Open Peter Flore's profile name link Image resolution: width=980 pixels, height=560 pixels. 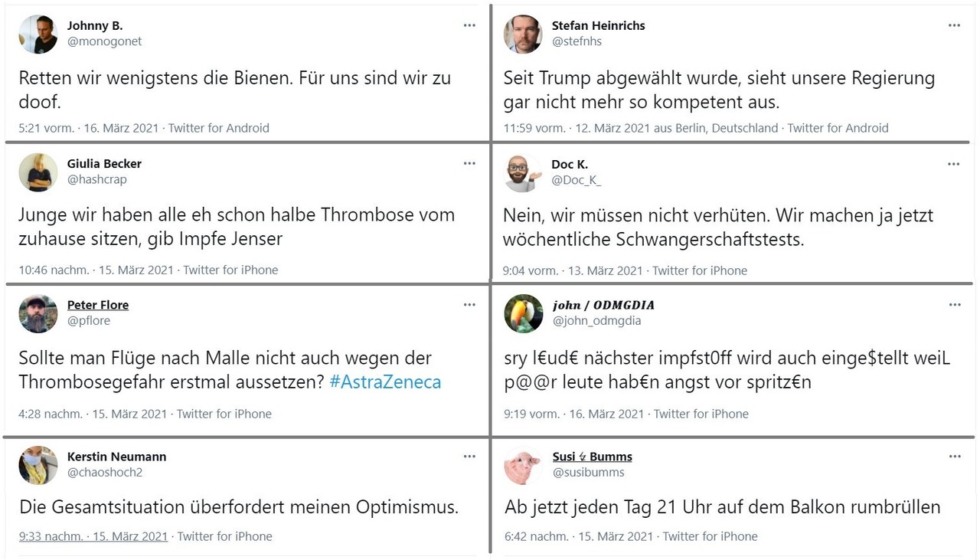coord(98,305)
